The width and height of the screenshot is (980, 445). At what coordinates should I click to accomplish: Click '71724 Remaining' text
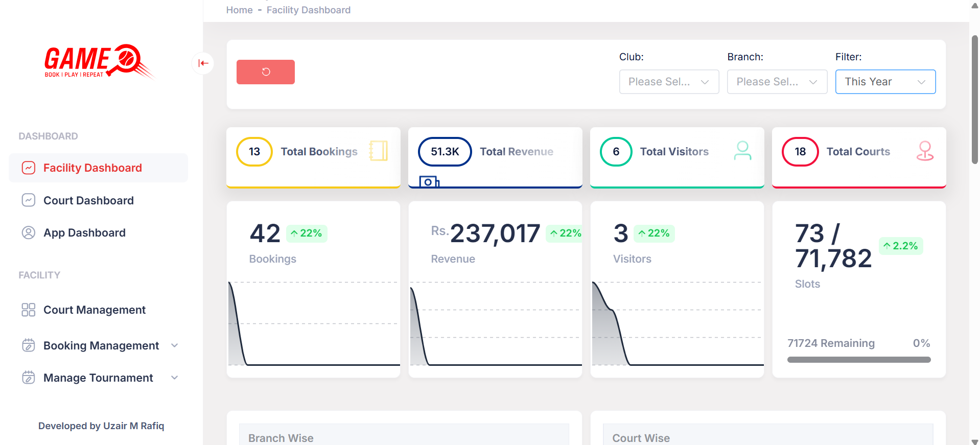[831, 343]
